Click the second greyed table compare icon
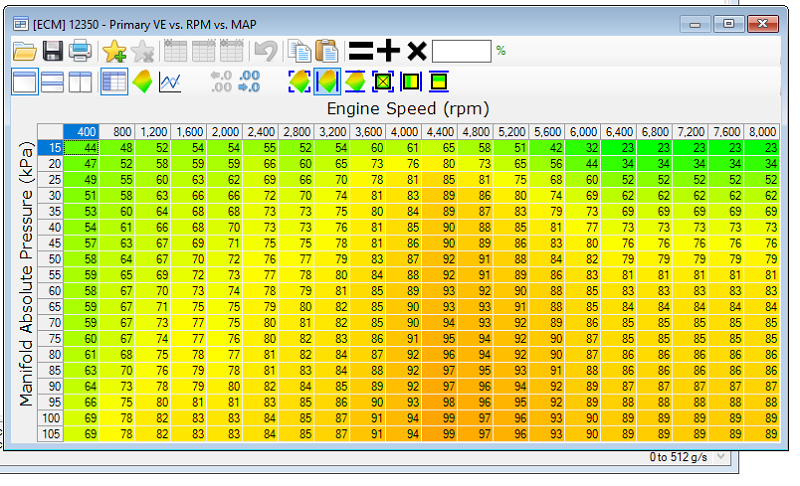 [x=204, y=51]
